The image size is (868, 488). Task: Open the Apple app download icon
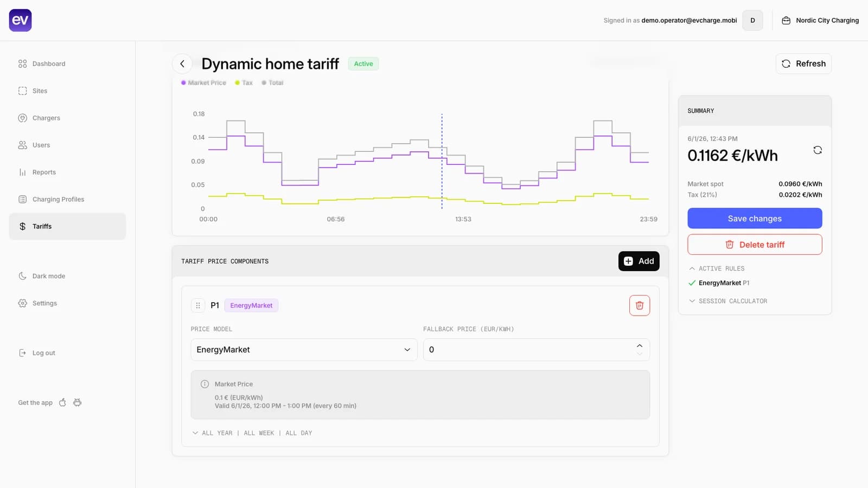[x=62, y=402]
